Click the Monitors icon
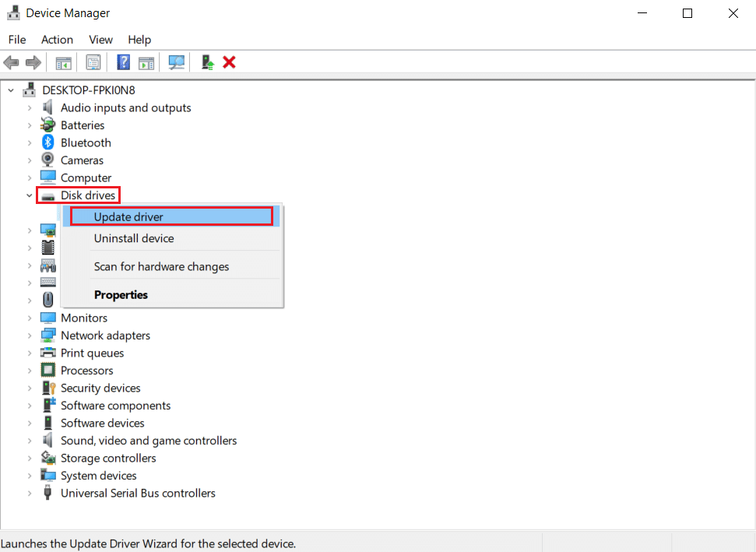This screenshot has width=756, height=552. click(x=47, y=318)
